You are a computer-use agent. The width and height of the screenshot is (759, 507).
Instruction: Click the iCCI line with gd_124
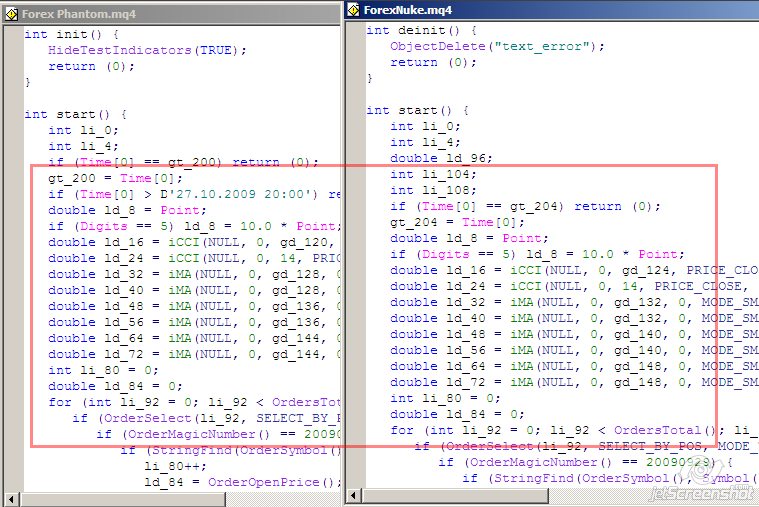coord(575,270)
